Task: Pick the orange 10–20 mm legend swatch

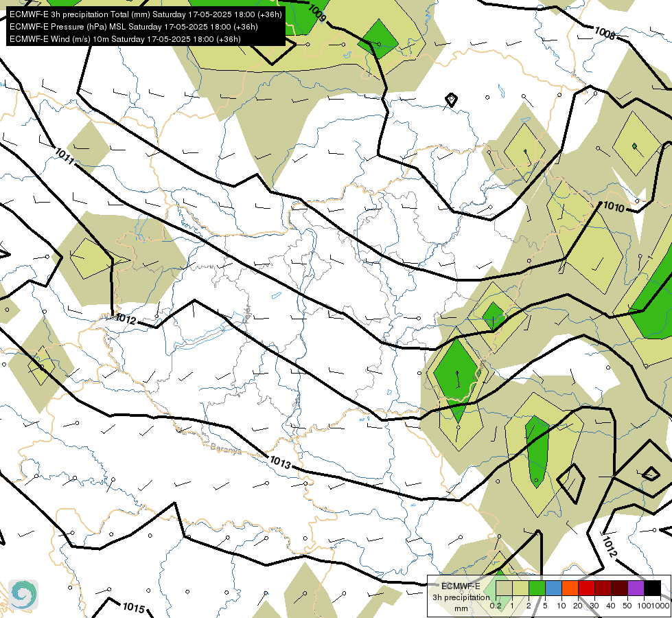Action: point(570,588)
